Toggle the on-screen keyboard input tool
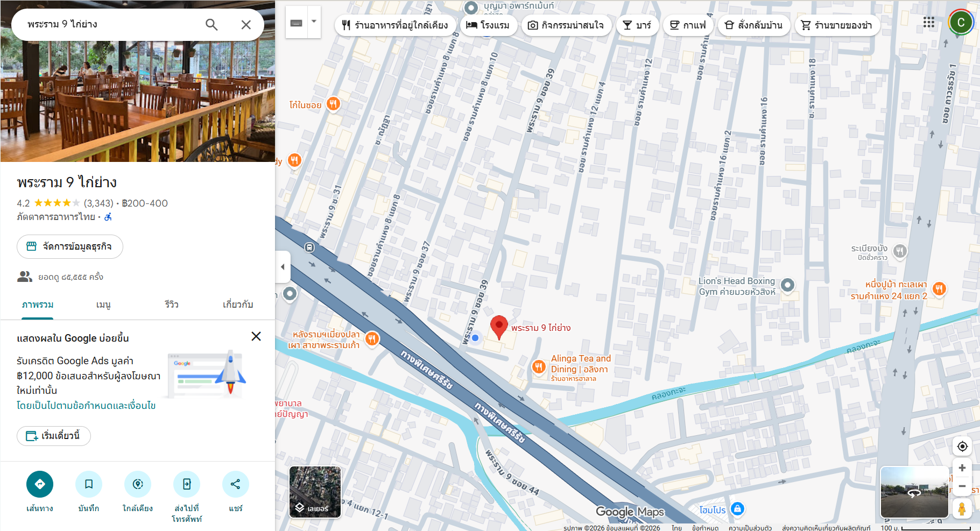980x531 pixels. (297, 23)
